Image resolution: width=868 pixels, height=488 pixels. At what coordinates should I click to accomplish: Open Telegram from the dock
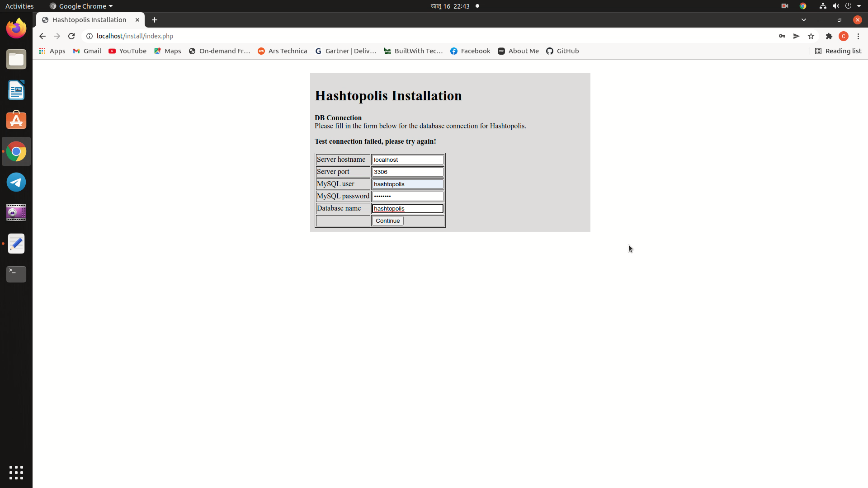point(16,182)
